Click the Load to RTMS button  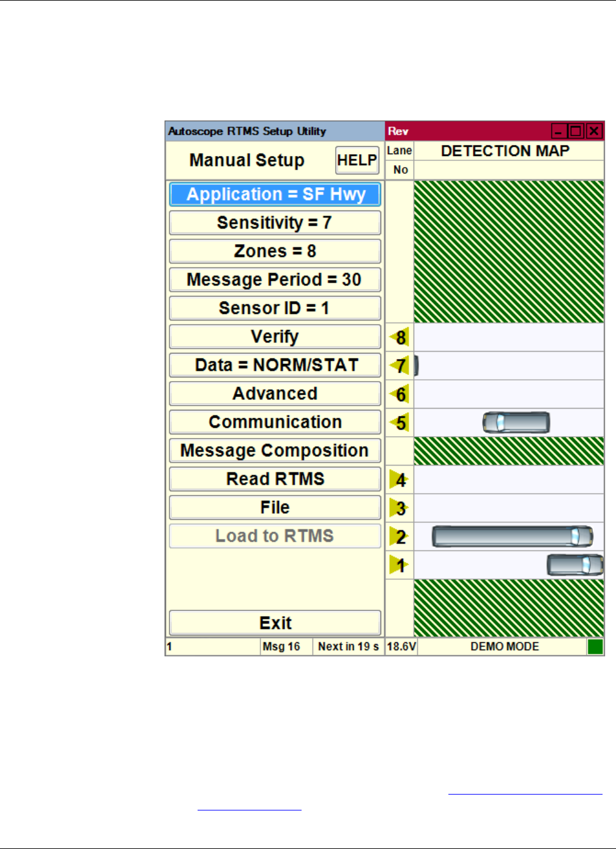tap(275, 536)
